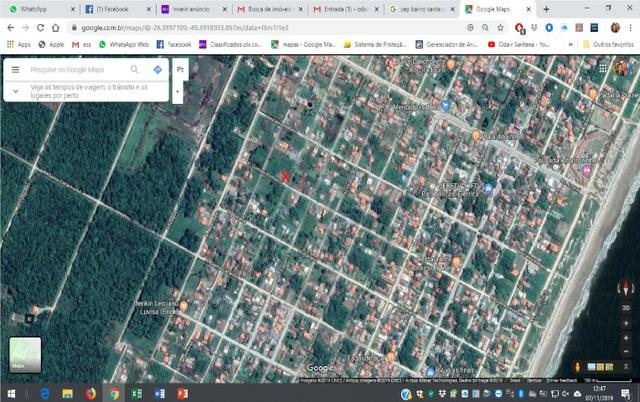Open Excel from the taskbar

tap(136, 393)
